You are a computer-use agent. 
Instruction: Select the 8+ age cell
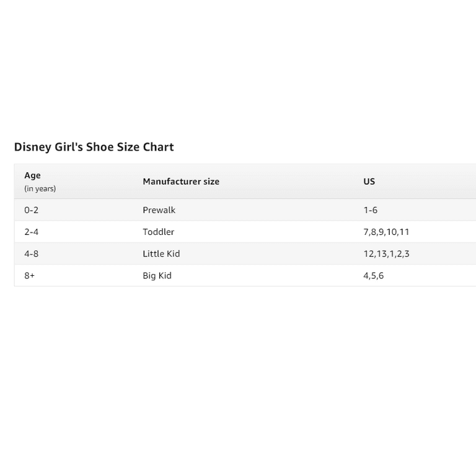click(x=30, y=276)
